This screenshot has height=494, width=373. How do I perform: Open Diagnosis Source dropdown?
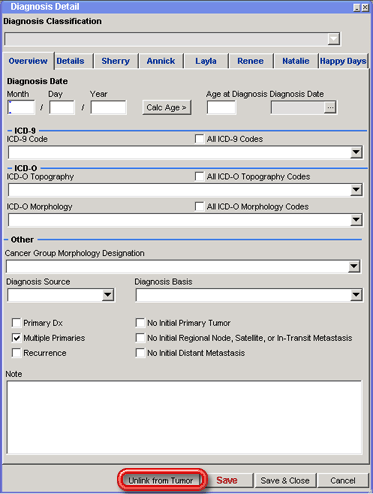pos(108,295)
